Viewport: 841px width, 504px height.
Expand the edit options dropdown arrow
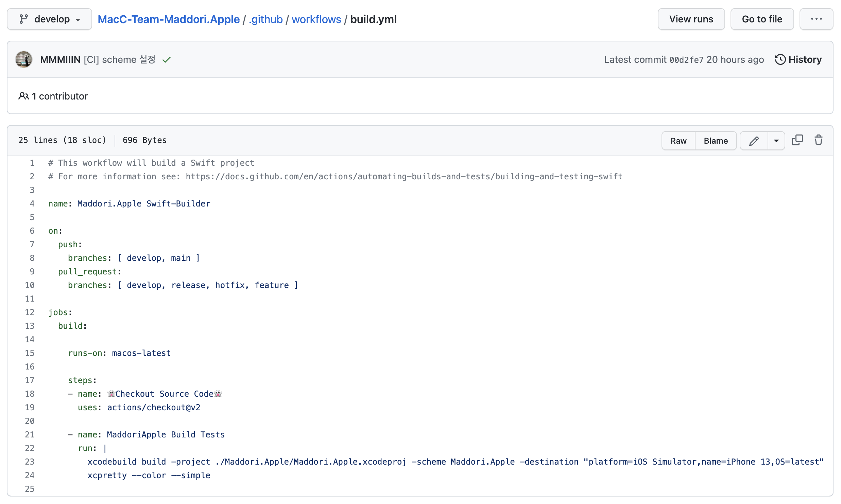coord(776,141)
